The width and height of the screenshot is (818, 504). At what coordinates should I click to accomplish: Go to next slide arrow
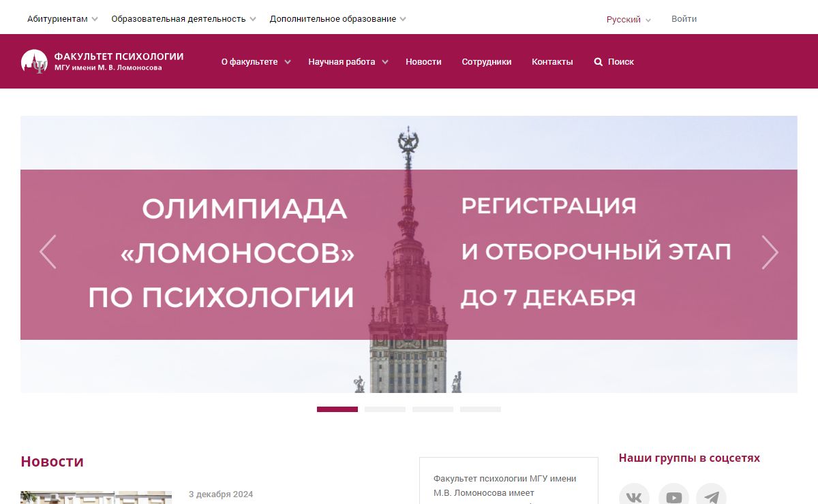pyautogui.click(x=770, y=252)
